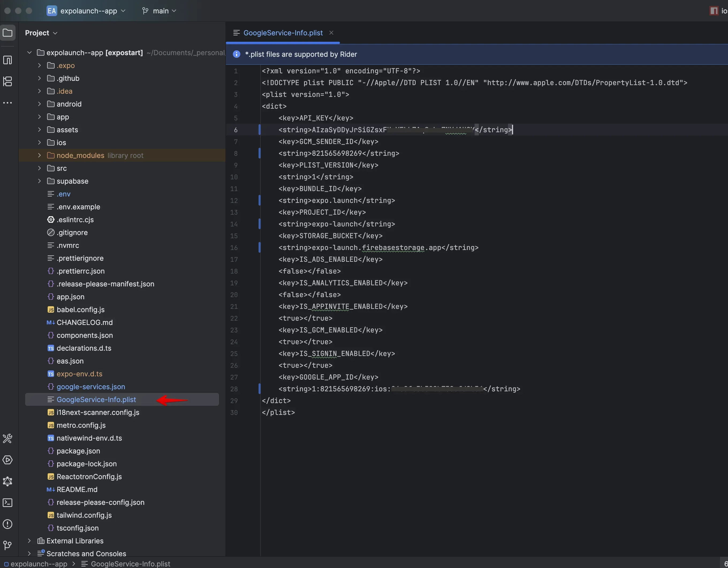Expand the android folder
Screen dimensions: 728x568
39,104
